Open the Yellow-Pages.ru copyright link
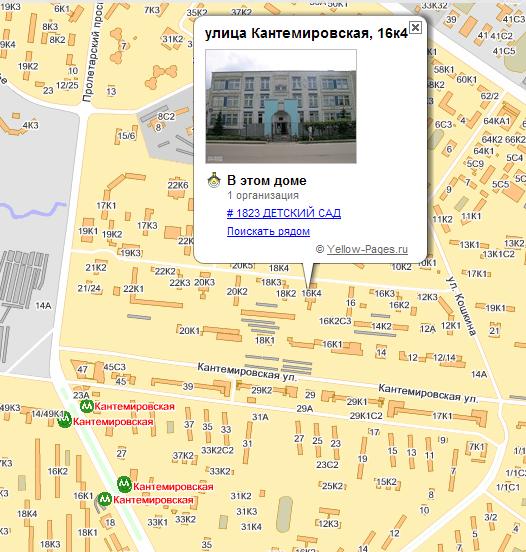Image resolution: width=526 pixels, height=552 pixels. click(x=367, y=249)
